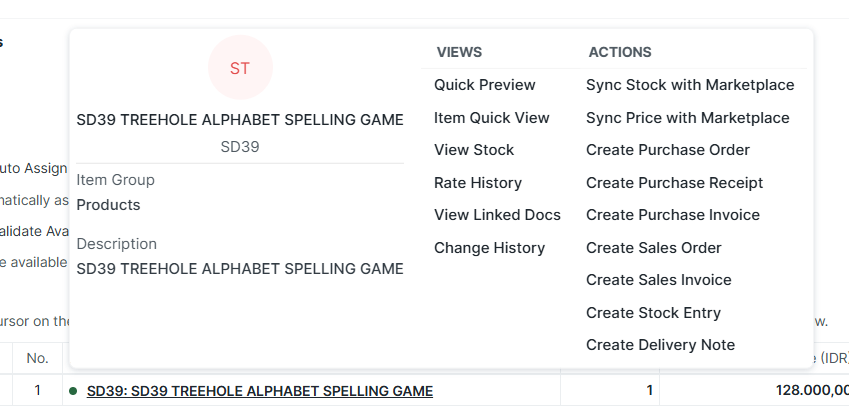
Task: Open Quick Preview view
Action: 484,85
